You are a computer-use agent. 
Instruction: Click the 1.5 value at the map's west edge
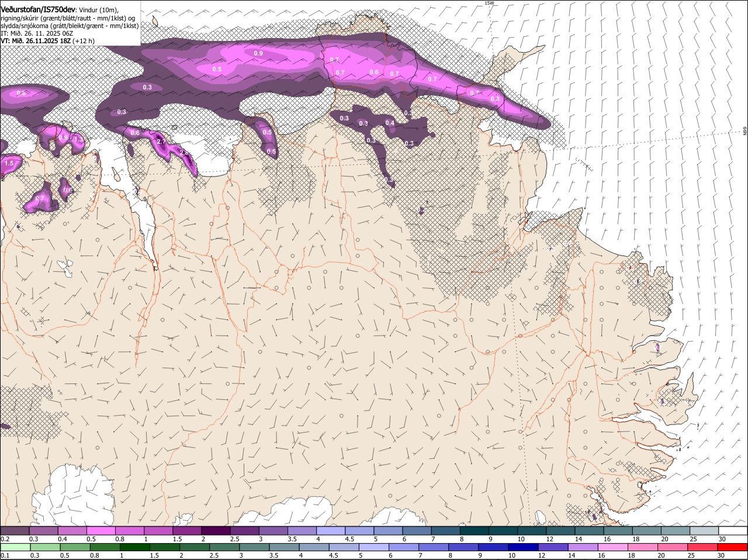tap(9, 164)
